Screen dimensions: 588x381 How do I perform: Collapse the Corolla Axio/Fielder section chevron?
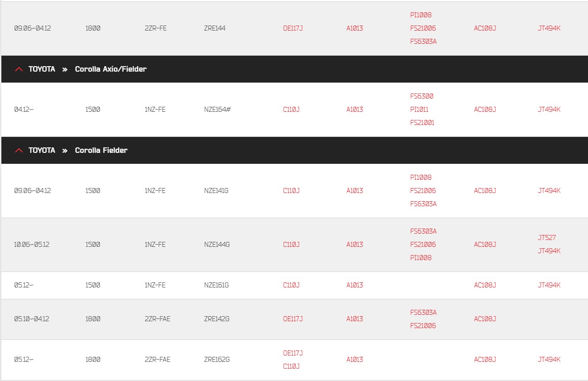pos(19,69)
